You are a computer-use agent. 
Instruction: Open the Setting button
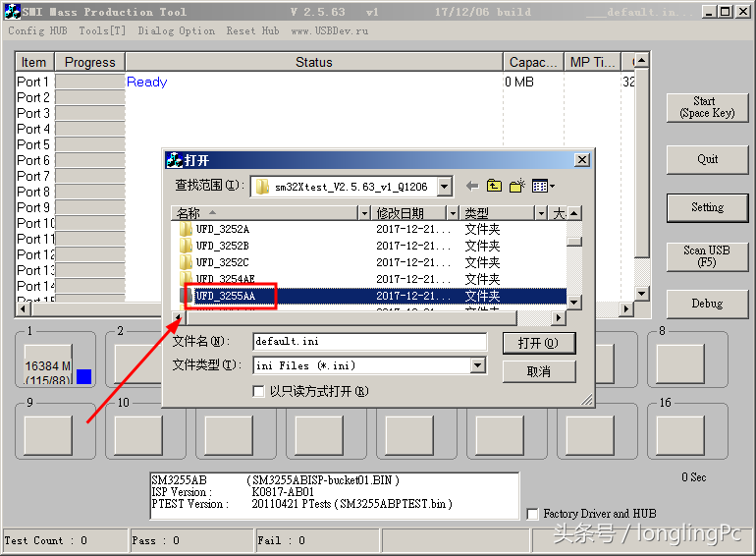[x=707, y=207]
